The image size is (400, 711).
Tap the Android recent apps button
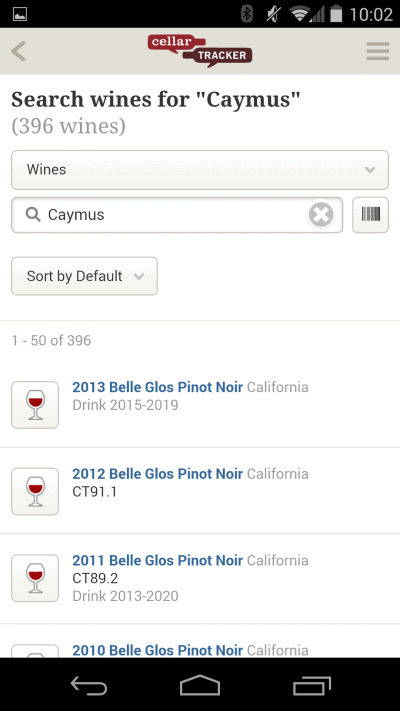pos(312,685)
